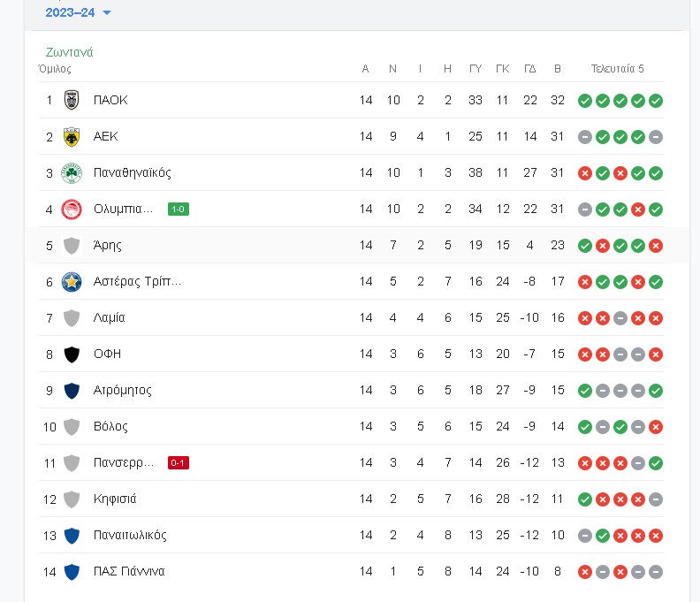Click the ΠΑΣ Γιάννινα blue shield icon

(72, 572)
